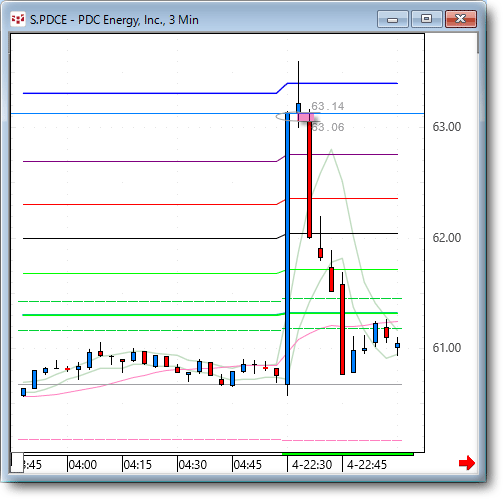Maximize the S.PDCE chart window

click(427, 19)
